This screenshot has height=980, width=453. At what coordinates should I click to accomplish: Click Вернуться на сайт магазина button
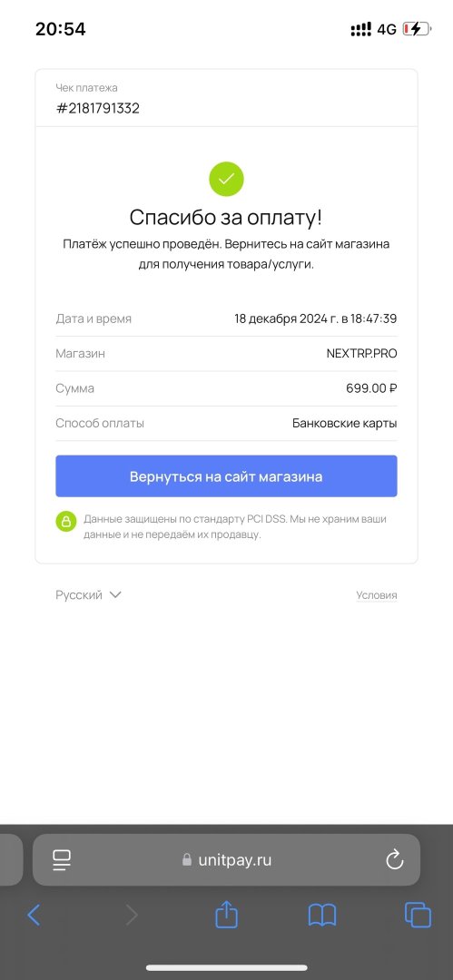[227, 476]
